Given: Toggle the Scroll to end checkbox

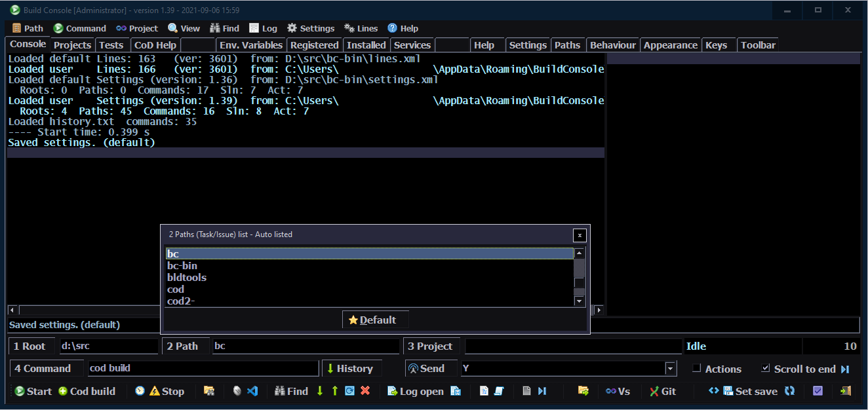Looking at the screenshot, I should 766,368.
